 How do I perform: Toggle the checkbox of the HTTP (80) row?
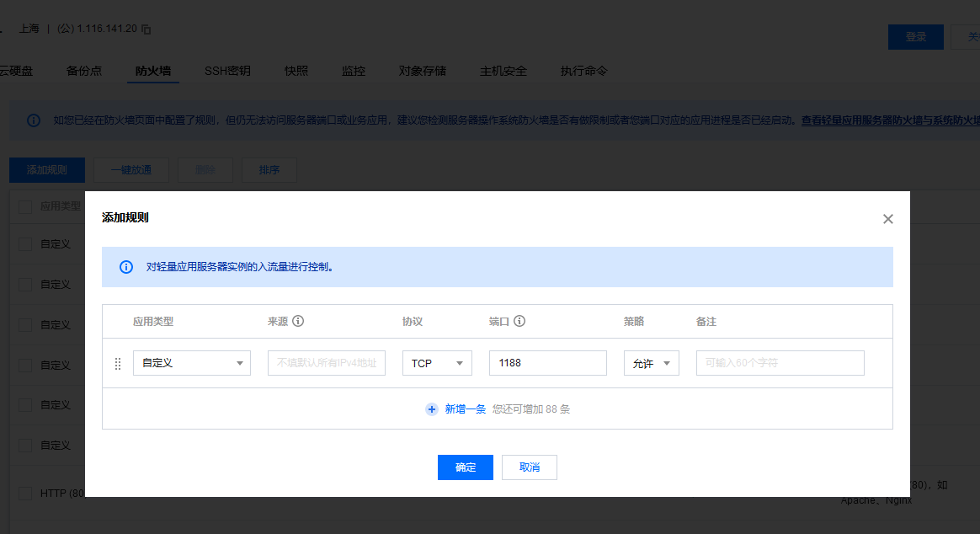(x=25, y=494)
